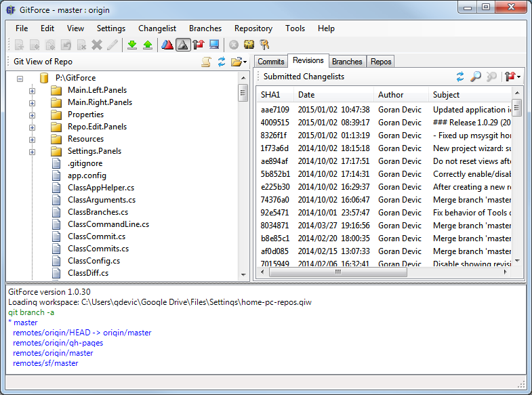This screenshot has width=532, height=395.
Task: Open the Branches menu
Action: coord(205,28)
